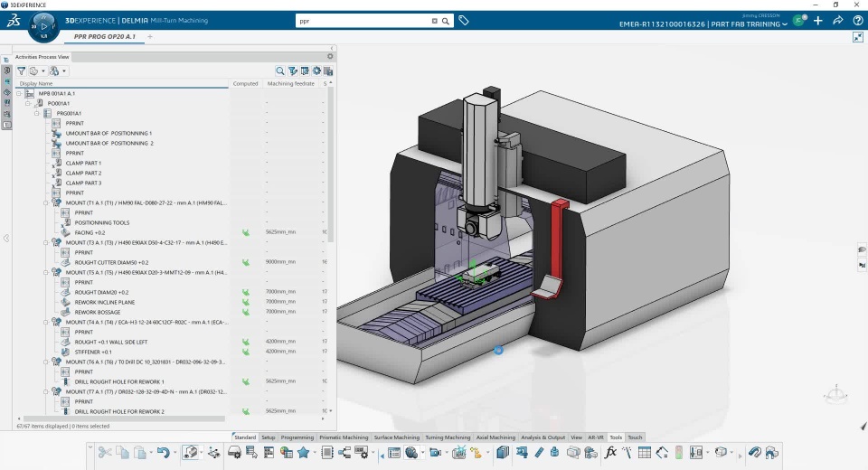Click the magnifier search icon in Activities panel

coord(280,70)
